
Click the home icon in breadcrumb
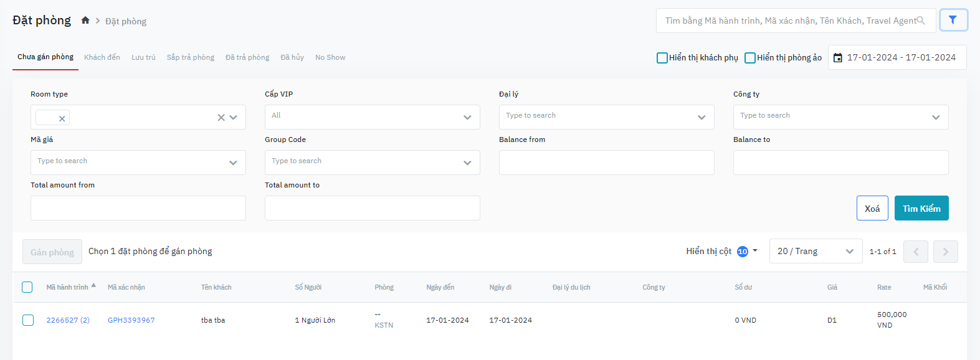85,21
